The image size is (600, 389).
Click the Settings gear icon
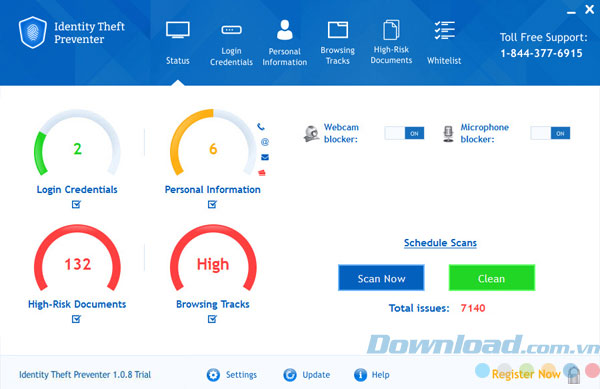[213, 375]
